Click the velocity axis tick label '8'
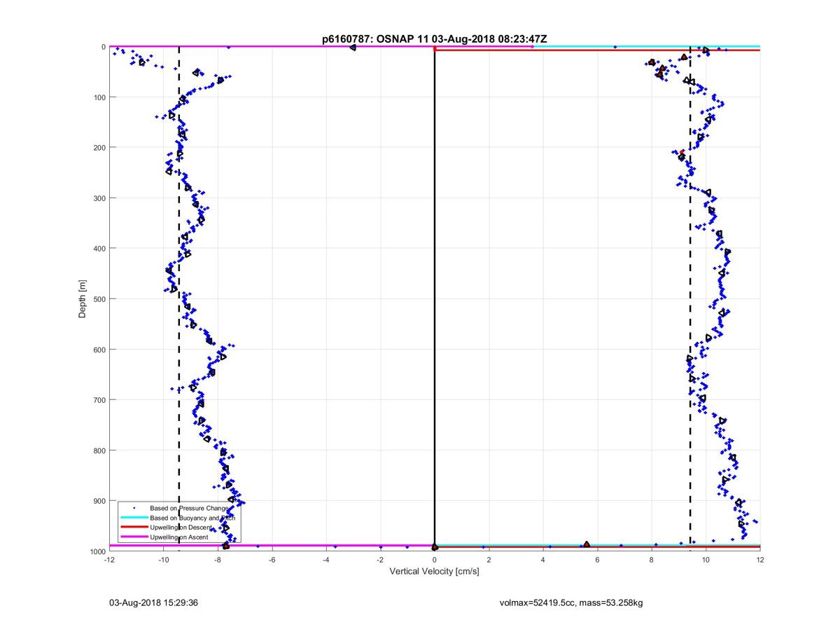 pos(652,560)
